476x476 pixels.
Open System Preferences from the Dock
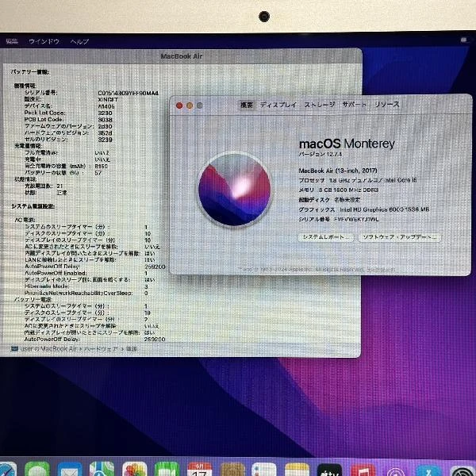click(x=462, y=470)
